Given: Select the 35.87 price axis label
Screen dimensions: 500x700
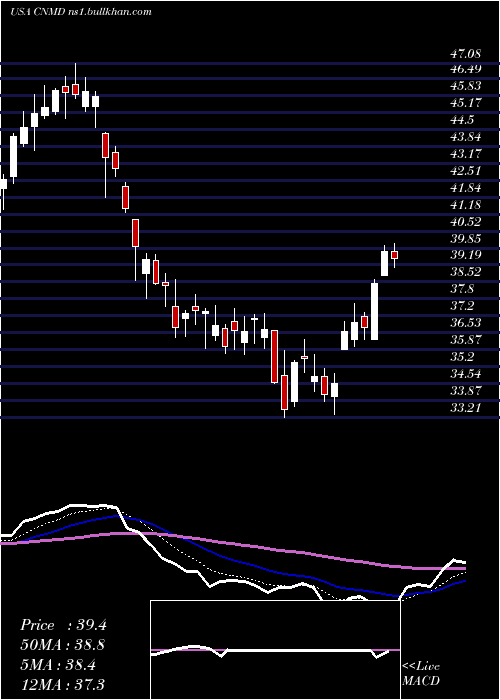Looking at the screenshot, I should [x=466, y=339].
